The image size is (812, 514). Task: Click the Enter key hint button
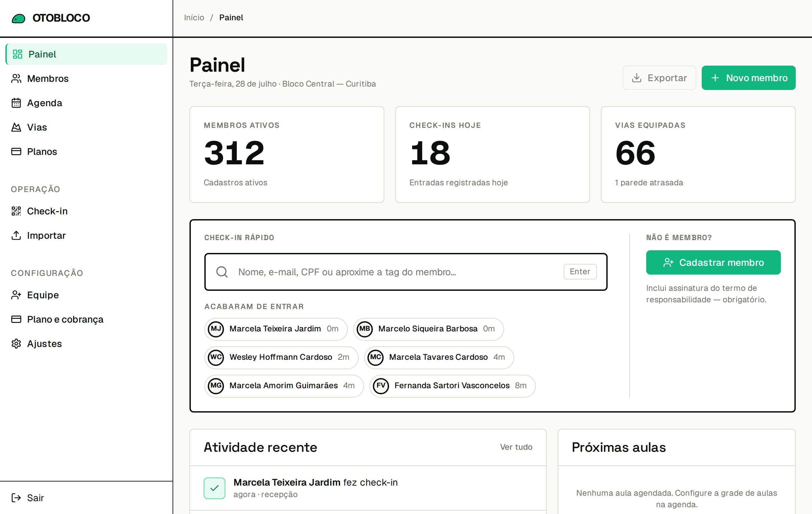point(580,272)
